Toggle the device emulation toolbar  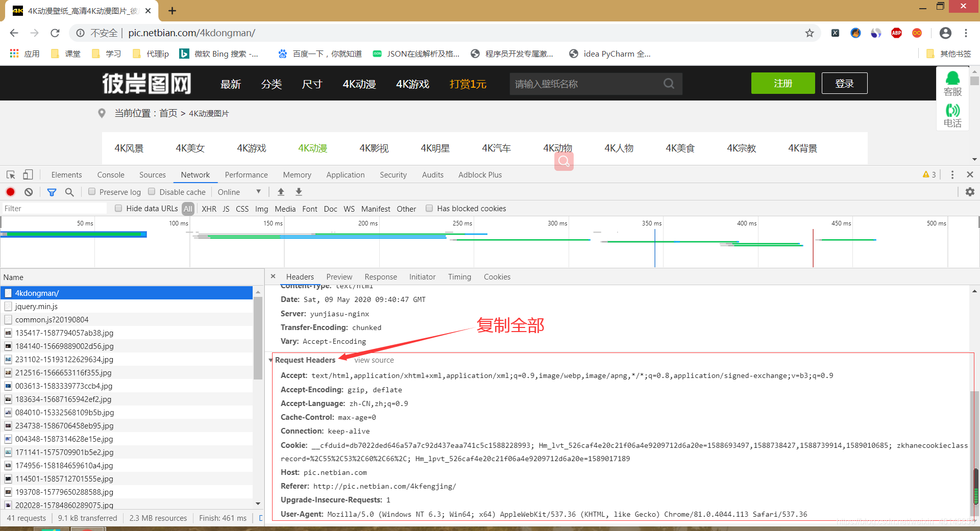tap(28, 174)
